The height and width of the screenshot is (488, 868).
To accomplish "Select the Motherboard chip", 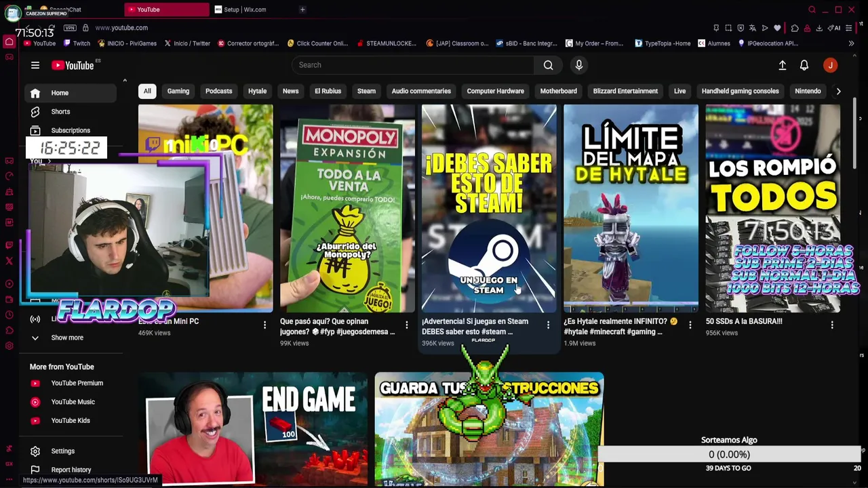I will click(x=558, y=91).
